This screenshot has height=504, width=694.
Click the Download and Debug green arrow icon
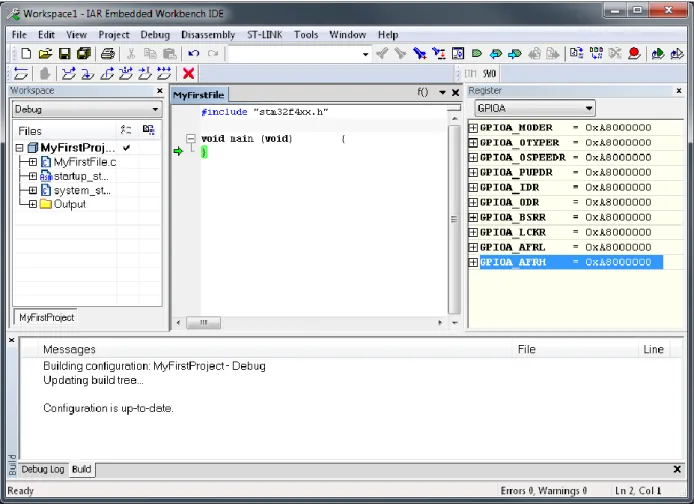click(x=658, y=54)
